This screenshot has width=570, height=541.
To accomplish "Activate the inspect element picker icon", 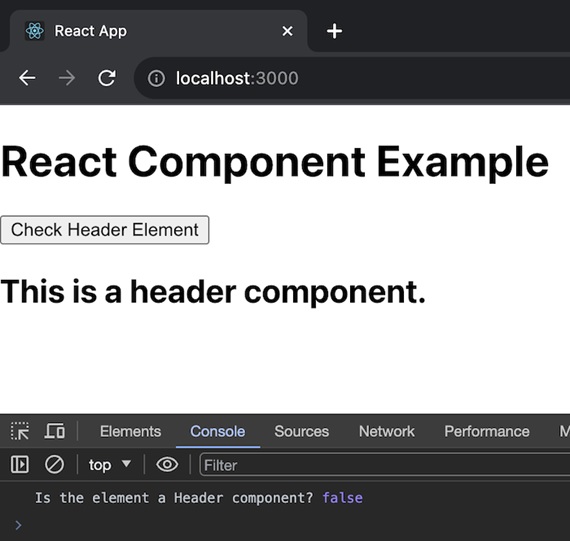I will (x=20, y=431).
